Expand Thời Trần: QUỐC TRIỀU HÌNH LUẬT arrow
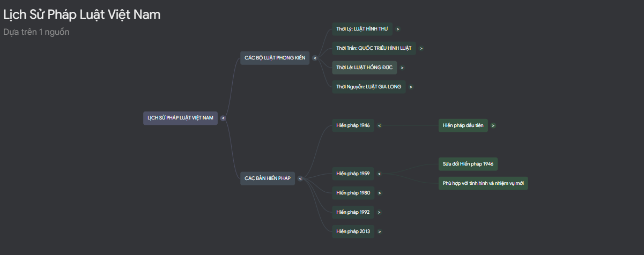Image resolution: width=644 pixels, height=255 pixels. click(x=421, y=48)
